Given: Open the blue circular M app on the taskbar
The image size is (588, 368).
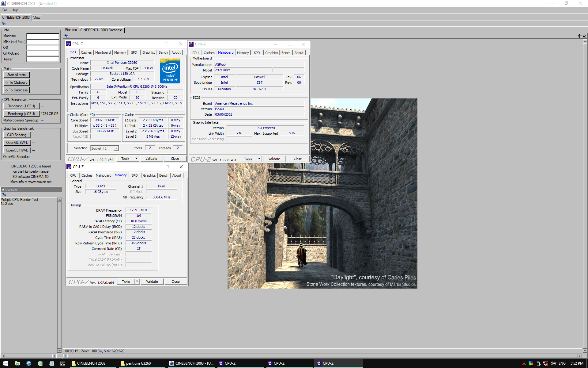Looking at the screenshot, I should [x=29, y=363].
